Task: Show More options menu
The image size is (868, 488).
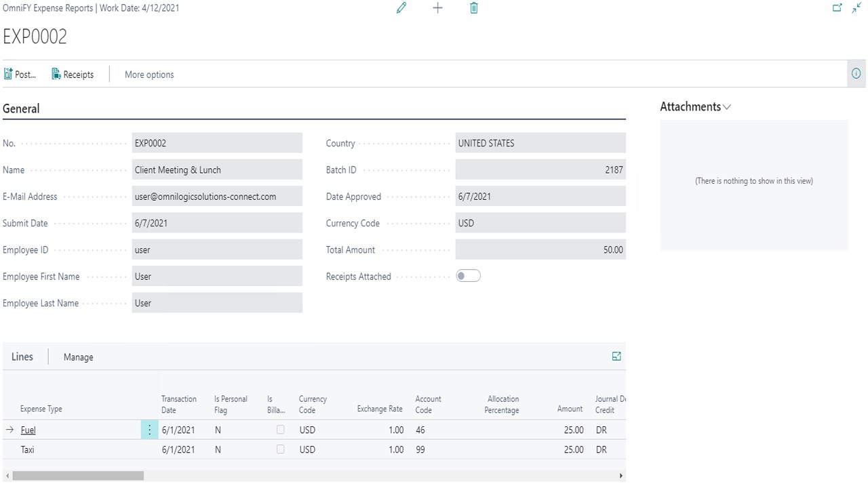Action: [x=149, y=75]
